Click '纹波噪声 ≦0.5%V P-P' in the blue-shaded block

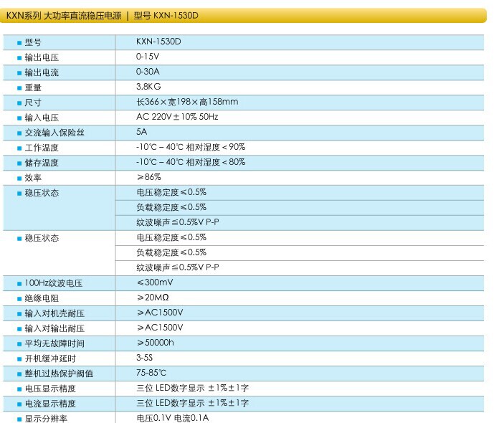[x=178, y=222]
